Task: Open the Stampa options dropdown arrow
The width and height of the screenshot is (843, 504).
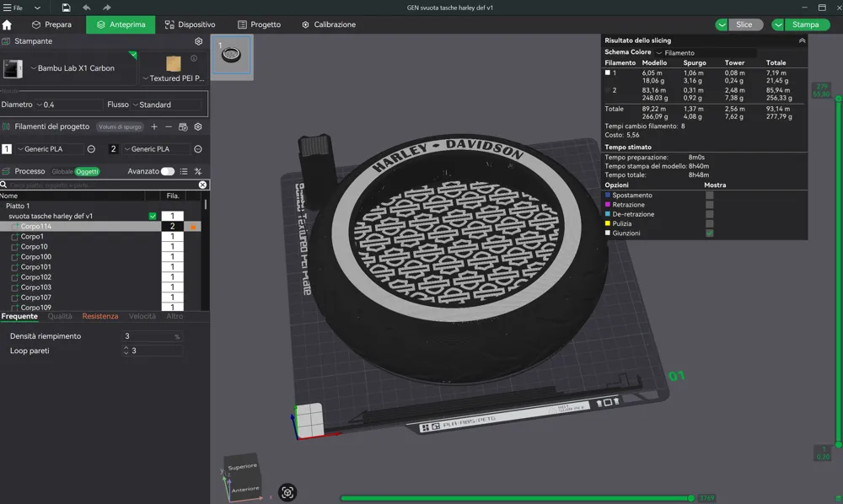Action: 778,24
